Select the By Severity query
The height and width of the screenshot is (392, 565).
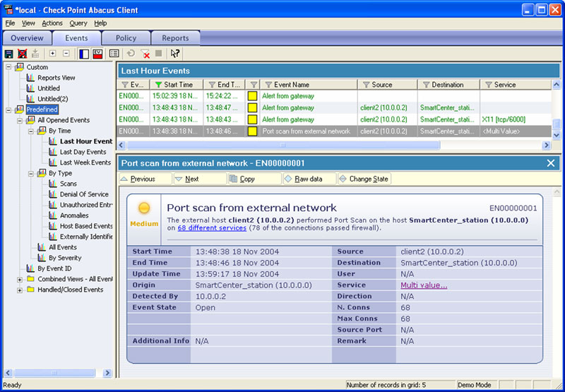tap(65, 258)
